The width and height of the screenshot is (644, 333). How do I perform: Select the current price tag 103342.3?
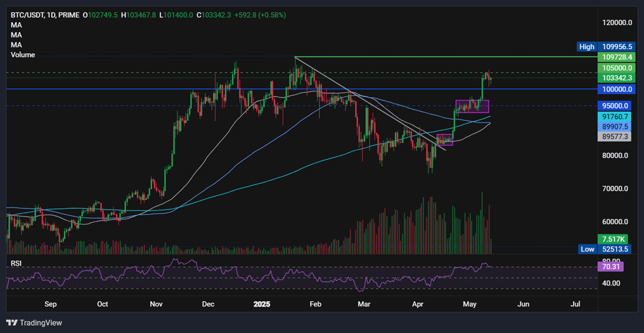616,77
